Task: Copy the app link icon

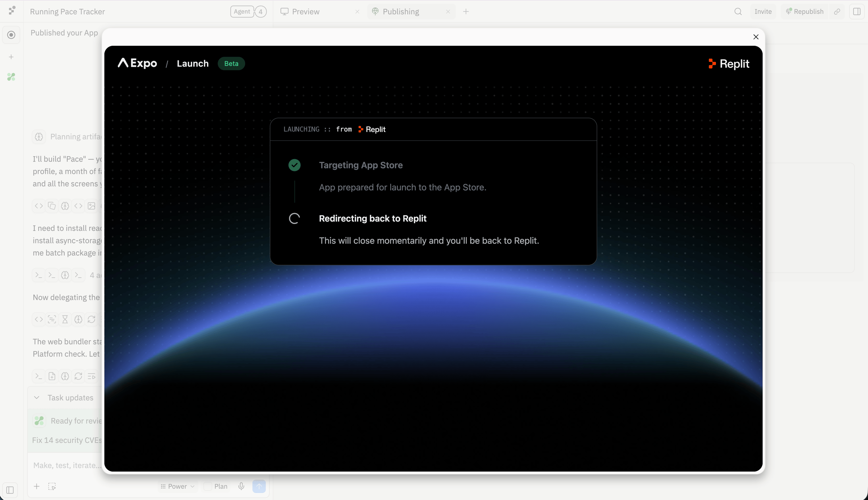Action: click(x=837, y=11)
